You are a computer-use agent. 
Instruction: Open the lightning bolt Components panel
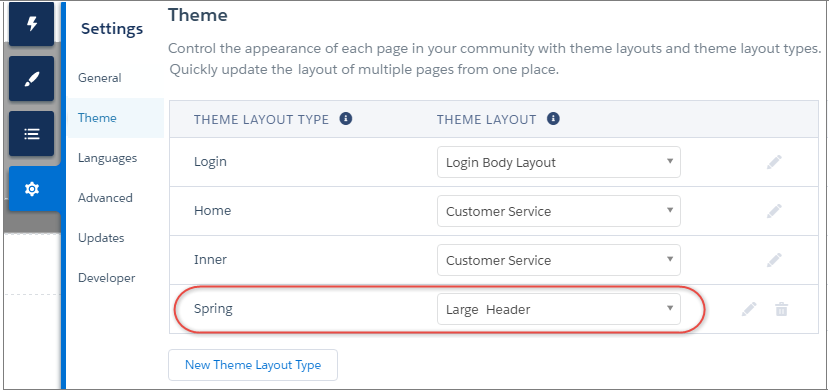coord(32,24)
